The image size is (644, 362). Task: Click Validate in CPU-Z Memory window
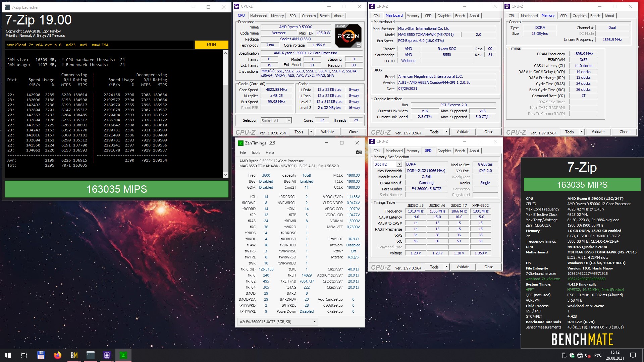point(598,132)
